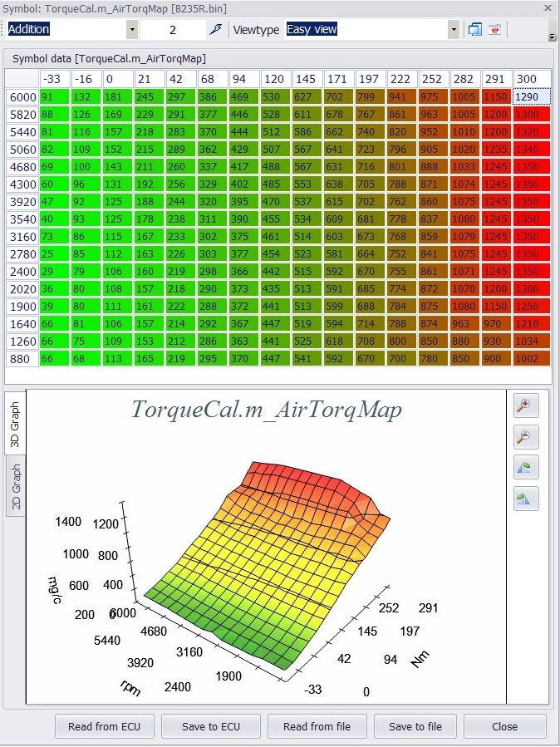Click the red icon right of Viewtype
The width and height of the screenshot is (560, 747).
tap(494, 29)
